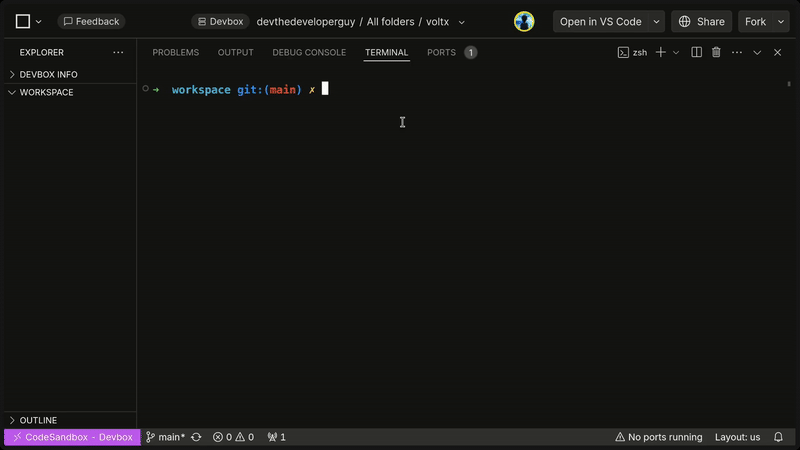Image resolution: width=800 pixels, height=450 pixels.
Task: Select the TERMINAL tab
Action: point(387,53)
